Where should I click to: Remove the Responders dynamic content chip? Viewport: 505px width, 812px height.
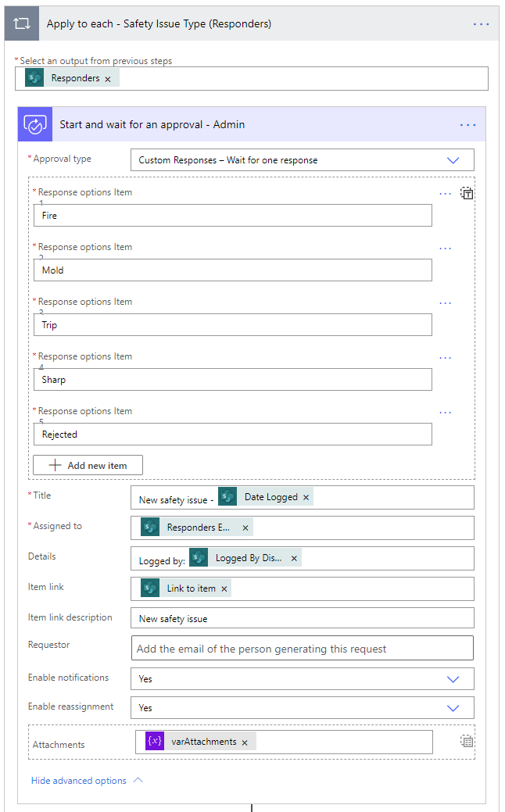pos(109,77)
